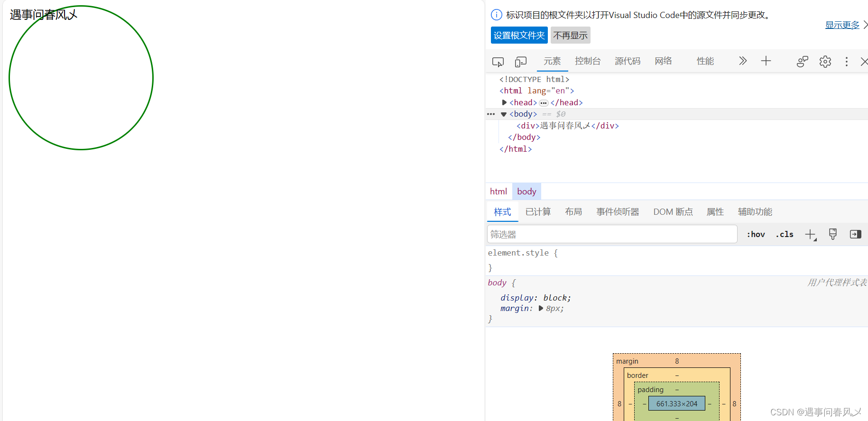Click the element.style rule block
Viewport: 868px width, 421px height.
[676, 260]
